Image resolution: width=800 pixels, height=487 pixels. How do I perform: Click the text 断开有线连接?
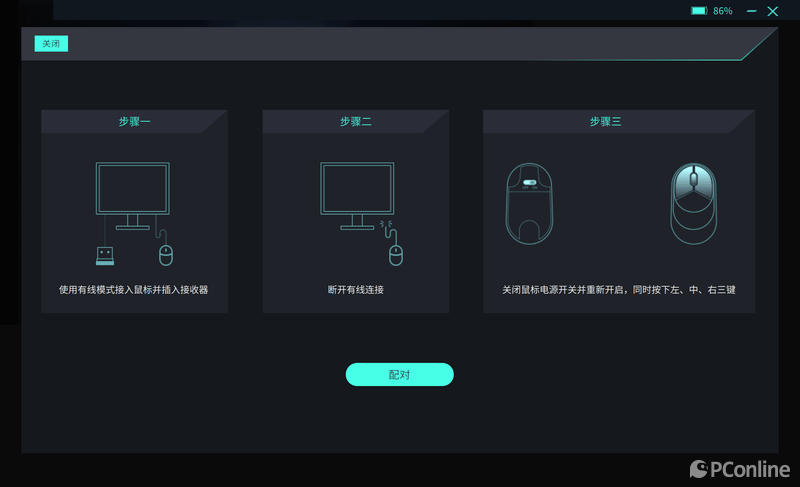356,290
